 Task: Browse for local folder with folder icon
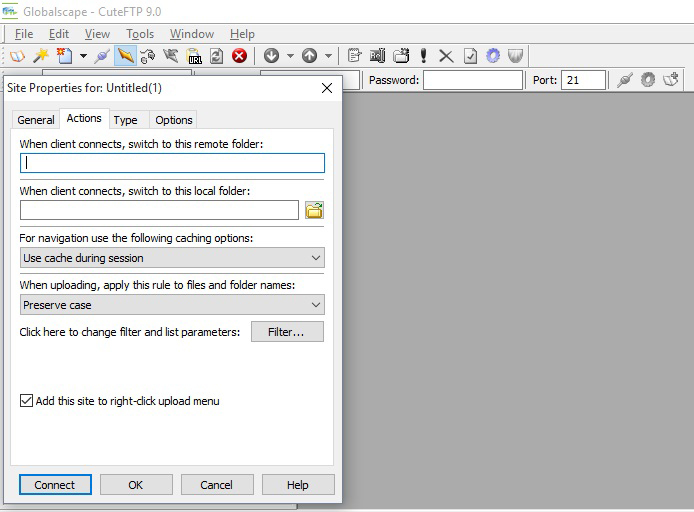coord(314,210)
